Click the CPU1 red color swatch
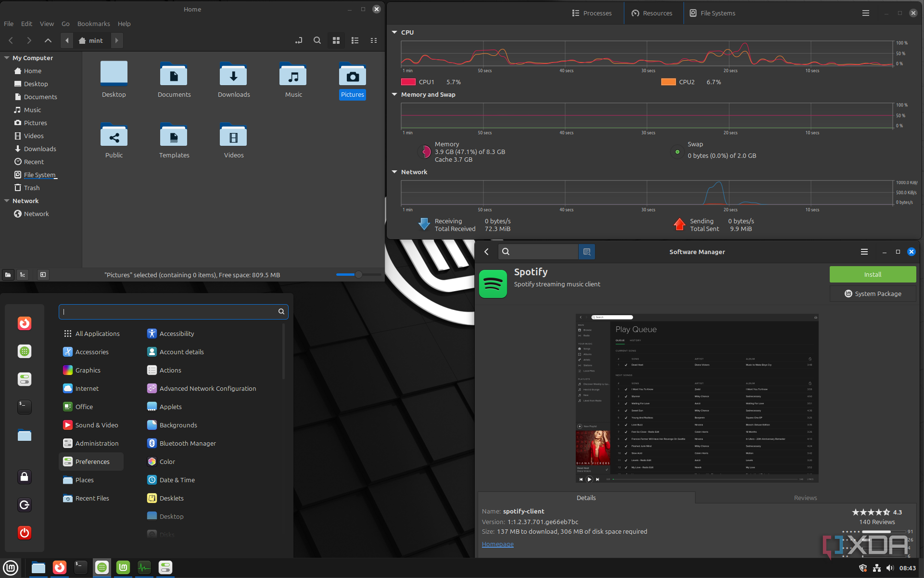The height and width of the screenshot is (578, 924). [408, 82]
